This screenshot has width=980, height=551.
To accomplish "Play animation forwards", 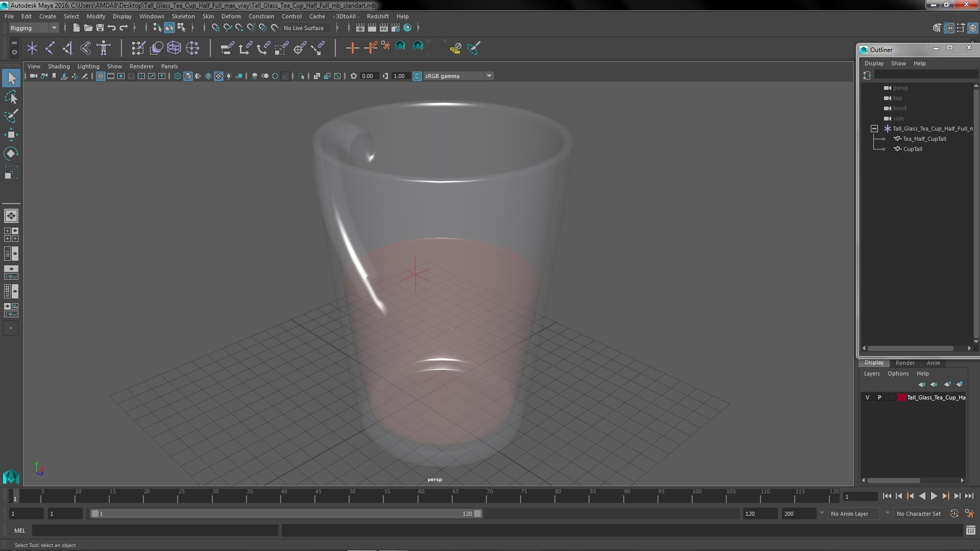I will pos(934,496).
